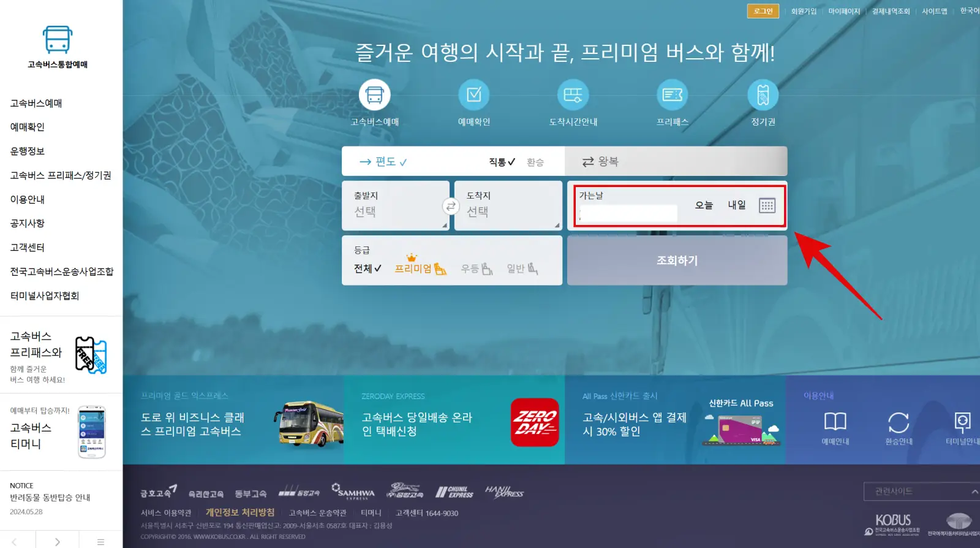Open 운행정보 in sidebar menu
980x548 pixels.
coord(28,151)
